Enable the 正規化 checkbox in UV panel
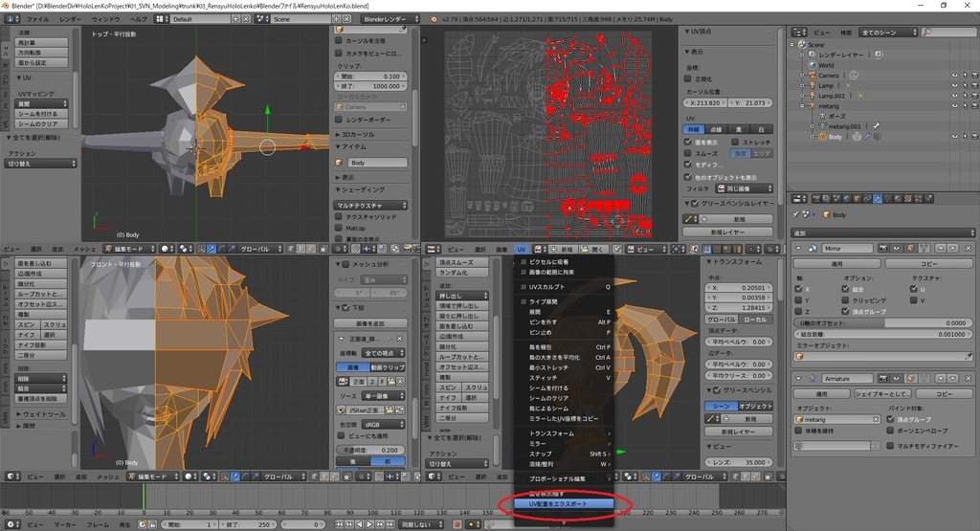Screen dimensions: 980x531 point(687,78)
